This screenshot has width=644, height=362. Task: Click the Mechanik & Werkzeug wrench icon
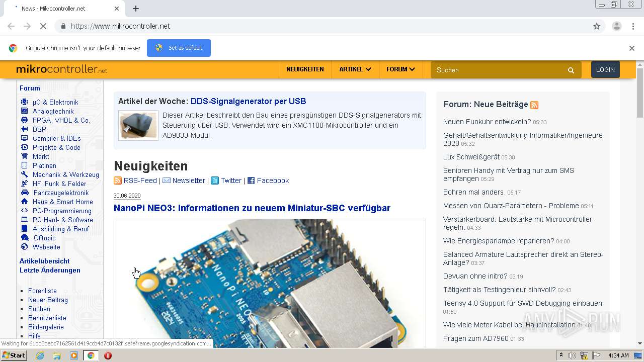[x=24, y=174]
